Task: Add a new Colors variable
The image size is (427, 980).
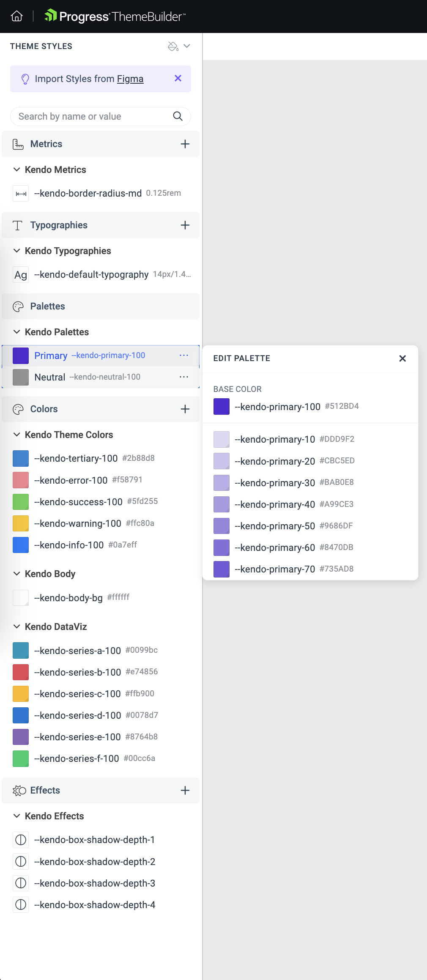Action: click(185, 409)
